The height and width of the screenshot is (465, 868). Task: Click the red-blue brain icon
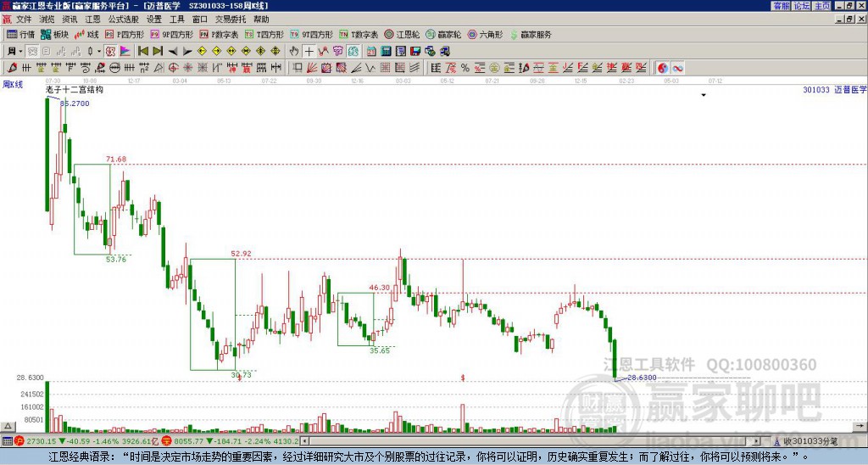tap(353, 52)
